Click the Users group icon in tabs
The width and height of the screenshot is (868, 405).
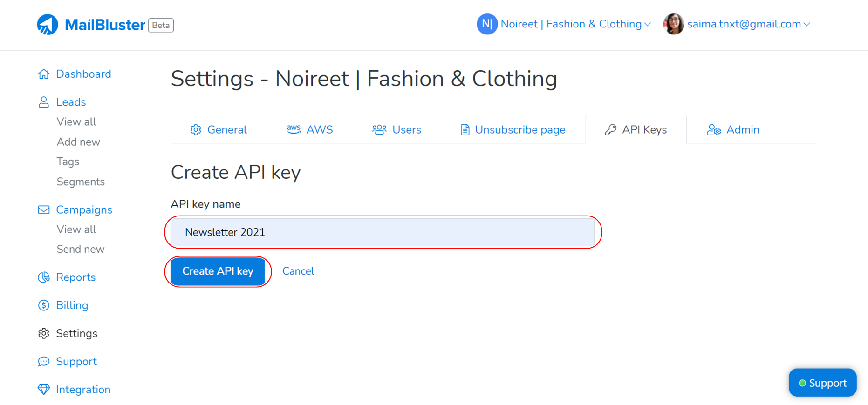[x=379, y=130]
